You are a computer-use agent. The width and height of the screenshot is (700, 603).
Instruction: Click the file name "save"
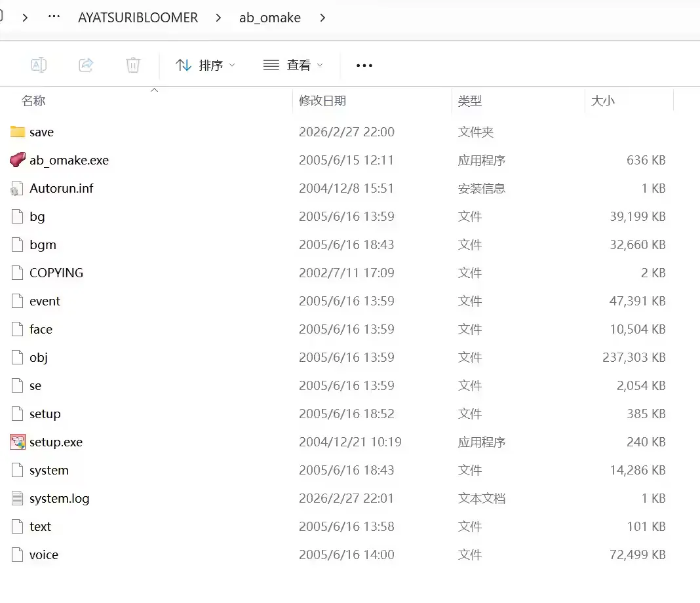pos(41,132)
